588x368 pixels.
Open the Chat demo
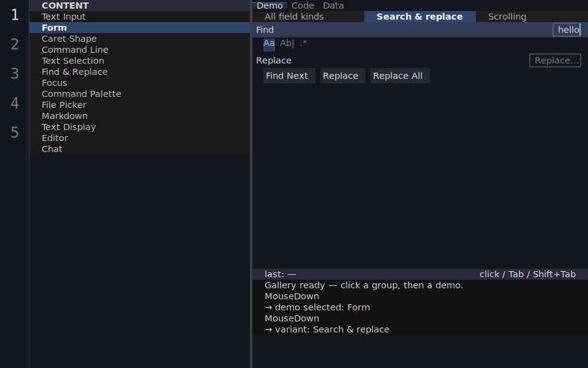[140, 149]
